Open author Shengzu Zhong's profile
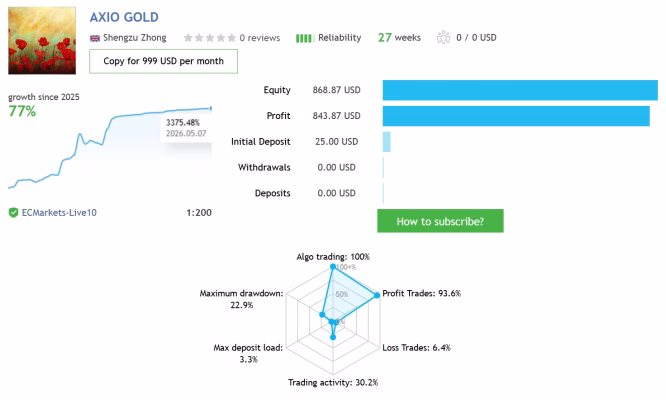Screen dimensions: 666x400 (135, 38)
